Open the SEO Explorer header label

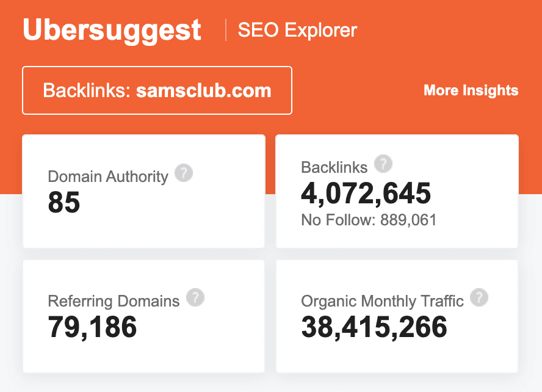[x=297, y=29]
